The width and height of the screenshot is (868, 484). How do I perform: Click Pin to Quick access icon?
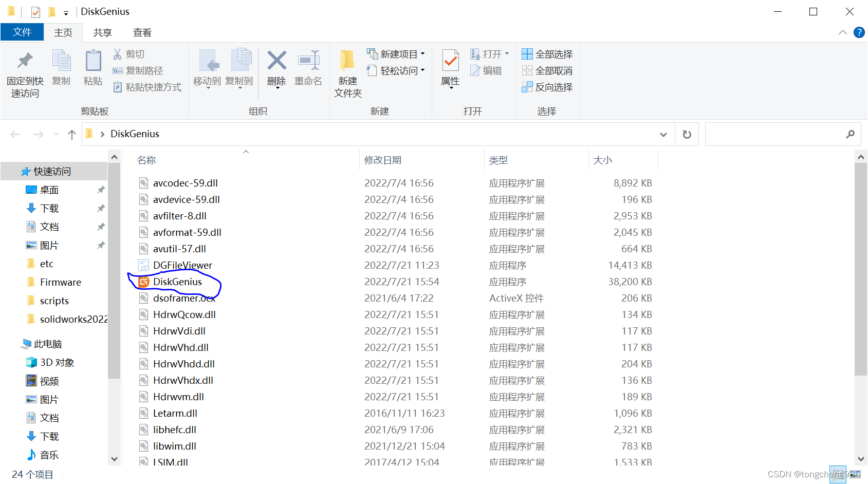25,61
